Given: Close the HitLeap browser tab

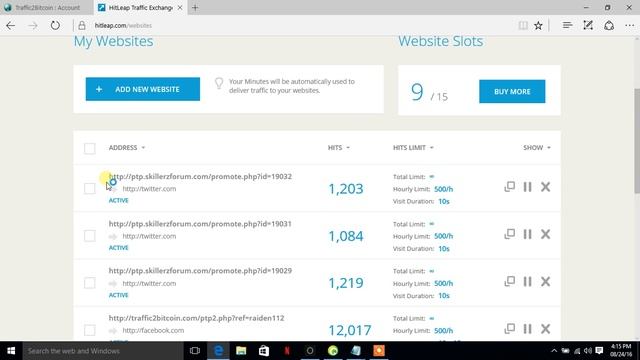Looking at the screenshot, I should tap(180, 7).
